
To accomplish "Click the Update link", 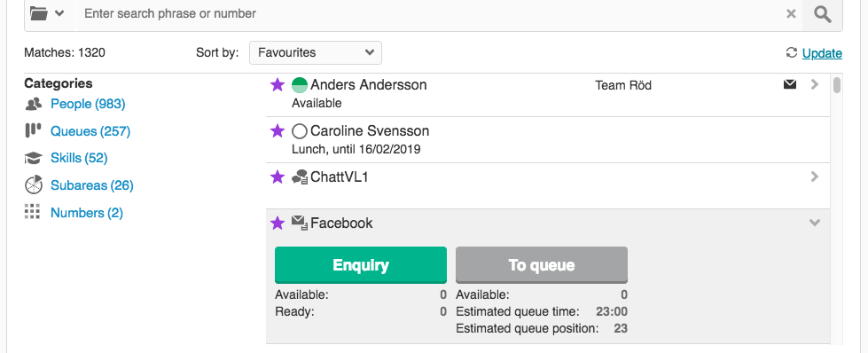I will 822,53.
